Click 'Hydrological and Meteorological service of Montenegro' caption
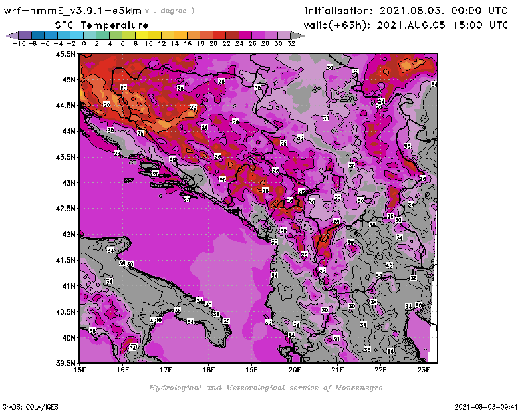The height and width of the screenshot is (411, 532). pos(265,388)
